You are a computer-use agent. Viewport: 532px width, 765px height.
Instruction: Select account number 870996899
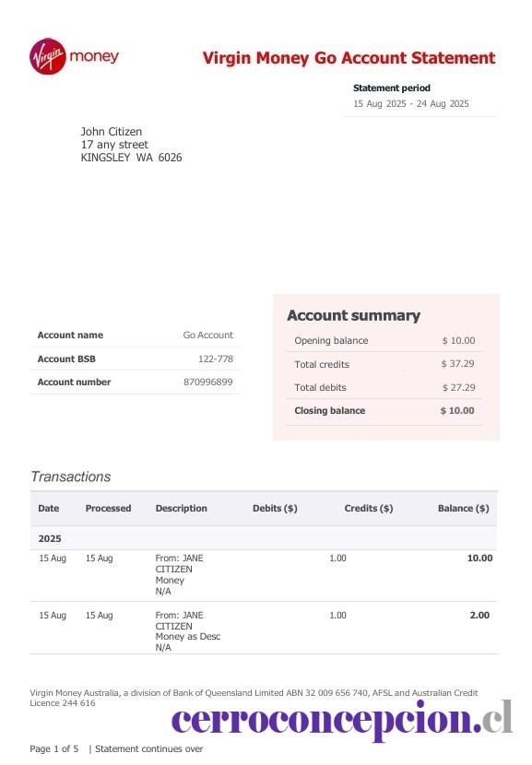coord(208,382)
